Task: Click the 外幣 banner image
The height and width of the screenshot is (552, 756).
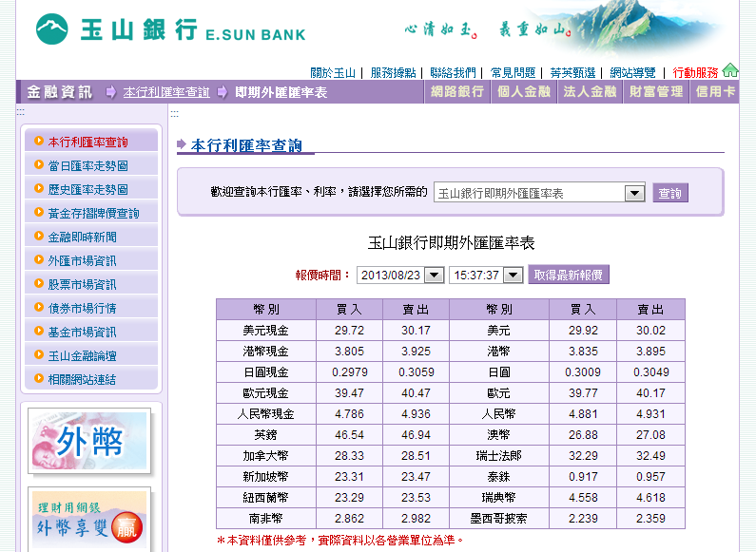Action: (89, 441)
